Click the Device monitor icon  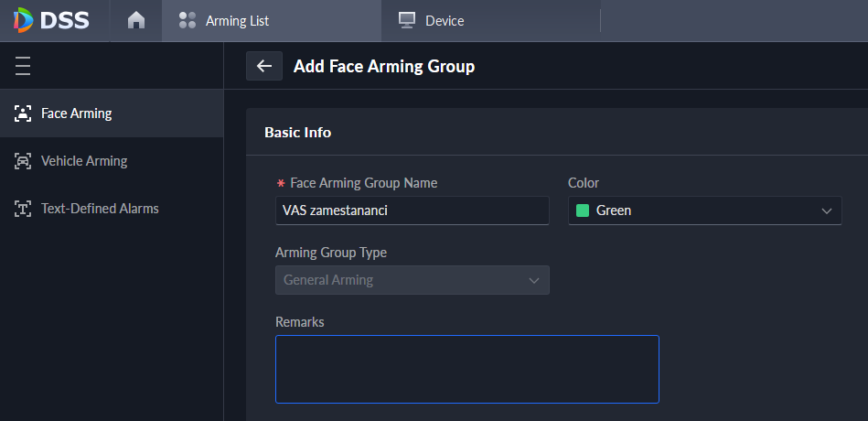[x=407, y=20]
